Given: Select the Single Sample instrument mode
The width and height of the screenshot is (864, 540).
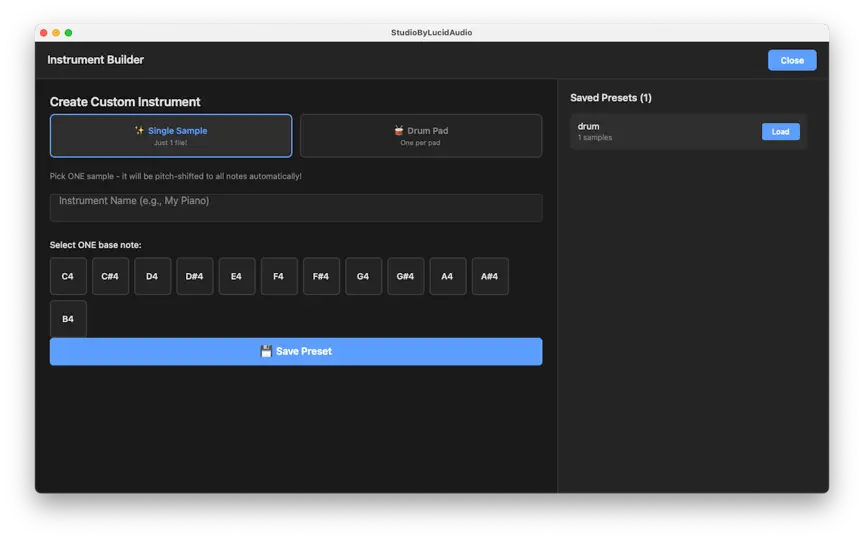Looking at the screenshot, I should tap(171, 136).
